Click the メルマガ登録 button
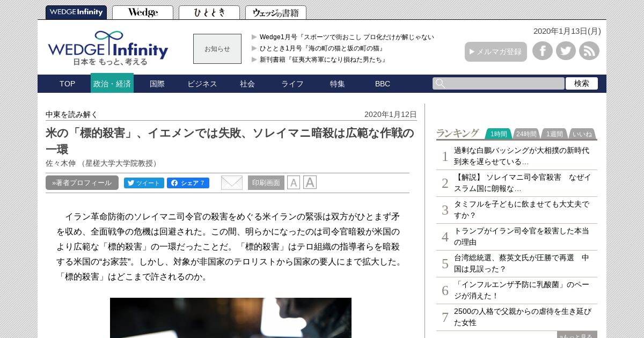644x338 pixels. (x=496, y=52)
